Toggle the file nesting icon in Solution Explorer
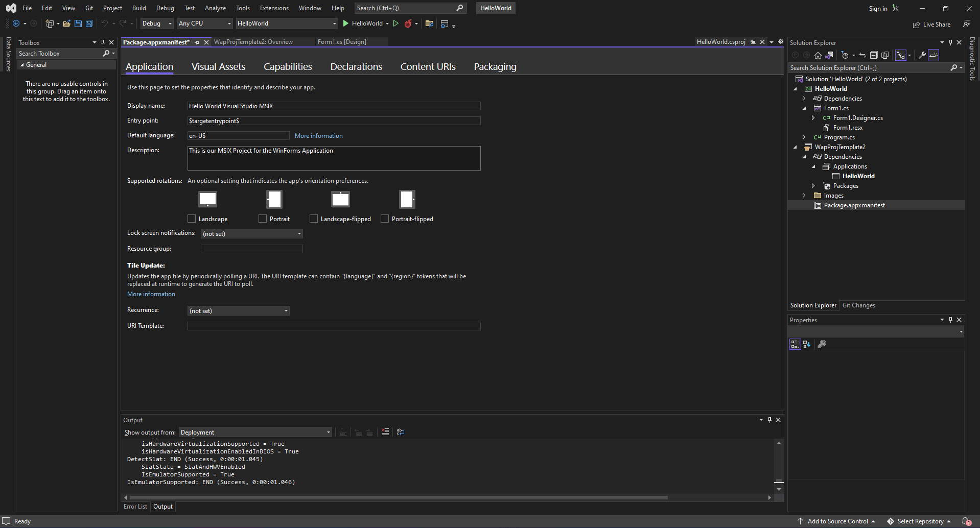Viewport: 980px width, 528px height. click(901, 55)
